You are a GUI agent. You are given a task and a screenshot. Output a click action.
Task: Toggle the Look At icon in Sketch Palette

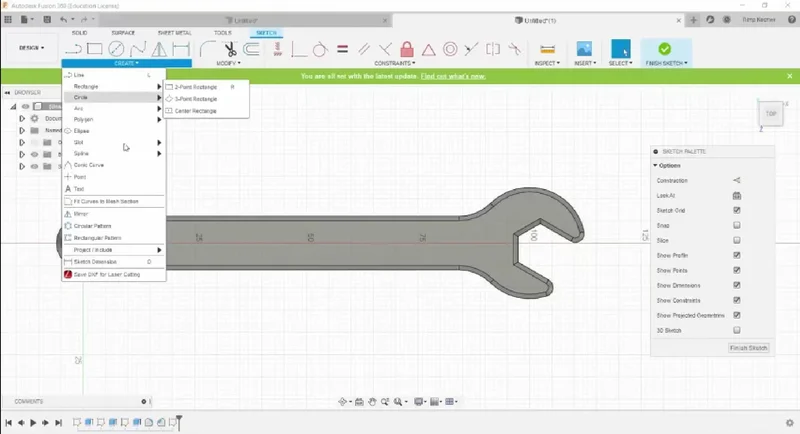pyautogui.click(x=737, y=195)
